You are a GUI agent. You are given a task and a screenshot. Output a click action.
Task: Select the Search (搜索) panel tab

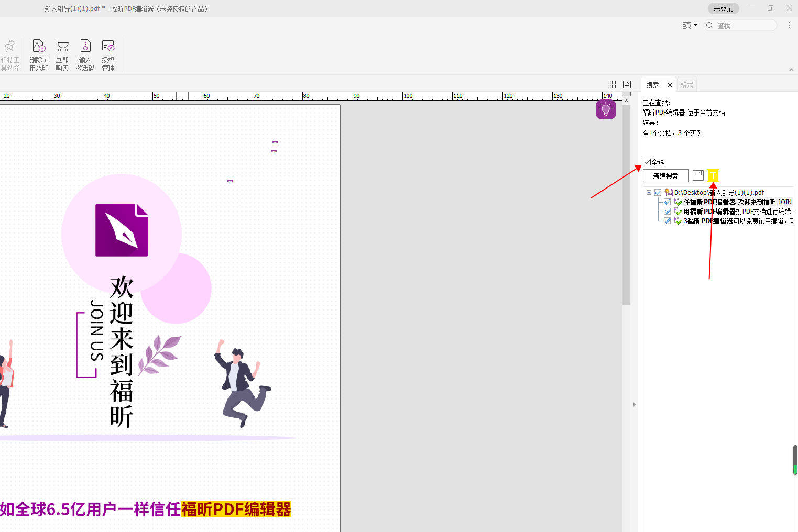652,85
